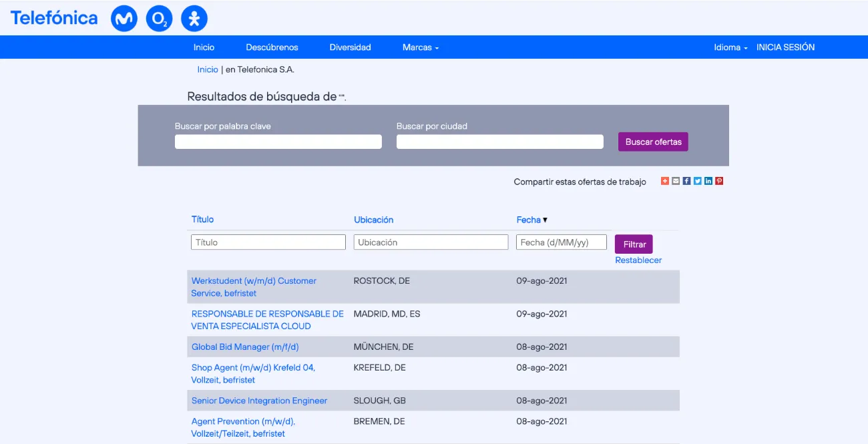This screenshot has height=444, width=868.
Task: Share job offers on Twitter
Action: (x=698, y=181)
